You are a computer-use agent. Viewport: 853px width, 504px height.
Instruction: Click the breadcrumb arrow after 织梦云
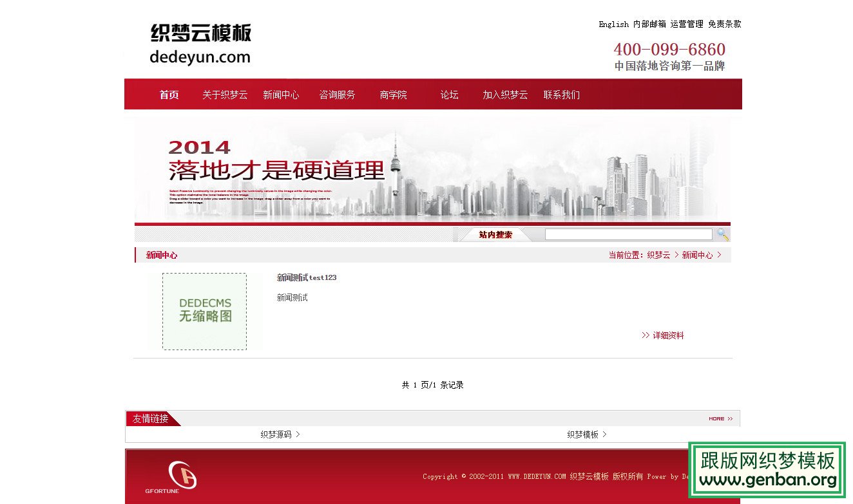(676, 254)
